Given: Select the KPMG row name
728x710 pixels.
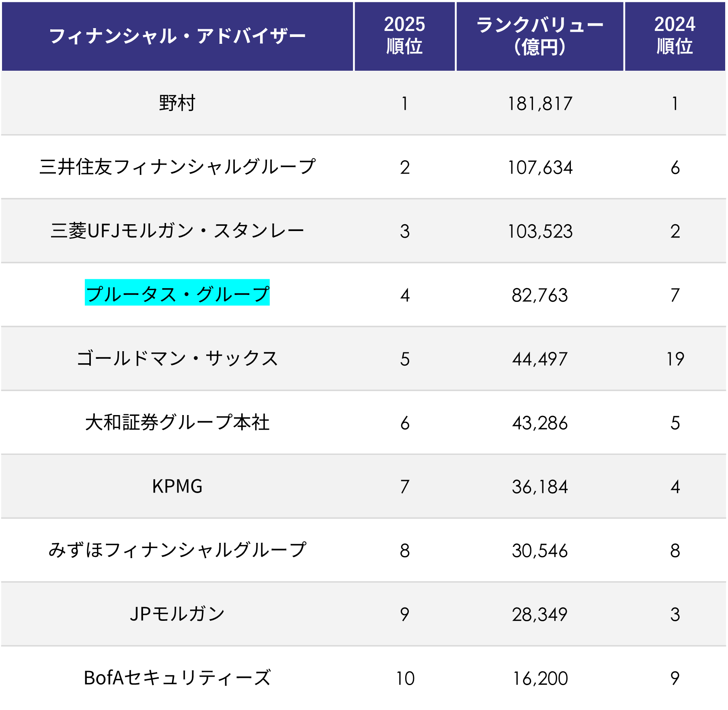Looking at the screenshot, I should tap(177, 487).
